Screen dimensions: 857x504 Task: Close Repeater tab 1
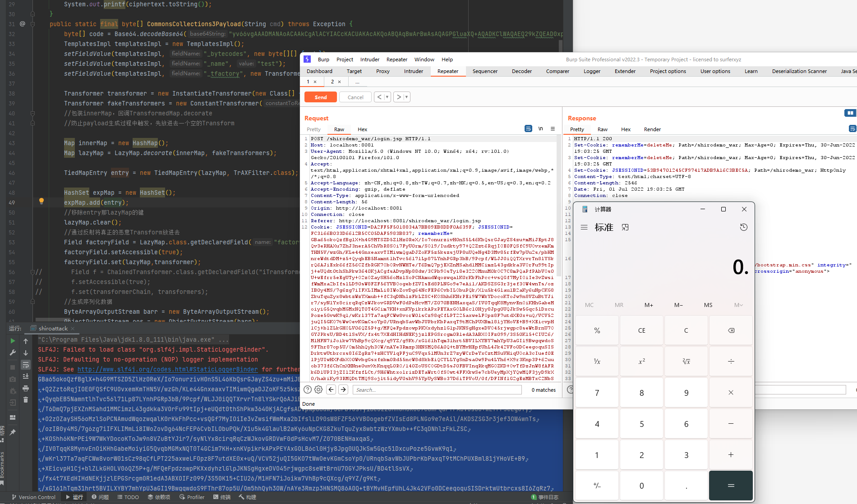click(x=315, y=82)
